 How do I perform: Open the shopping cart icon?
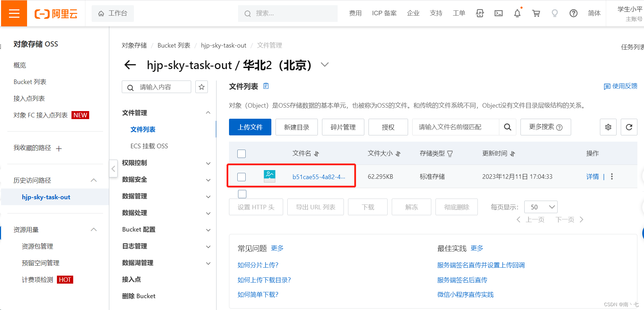pyautogui.click(x=536, y=13)
